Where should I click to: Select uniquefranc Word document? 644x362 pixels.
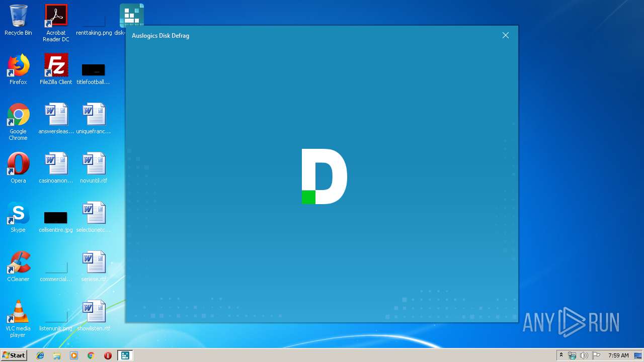[93, 119]
